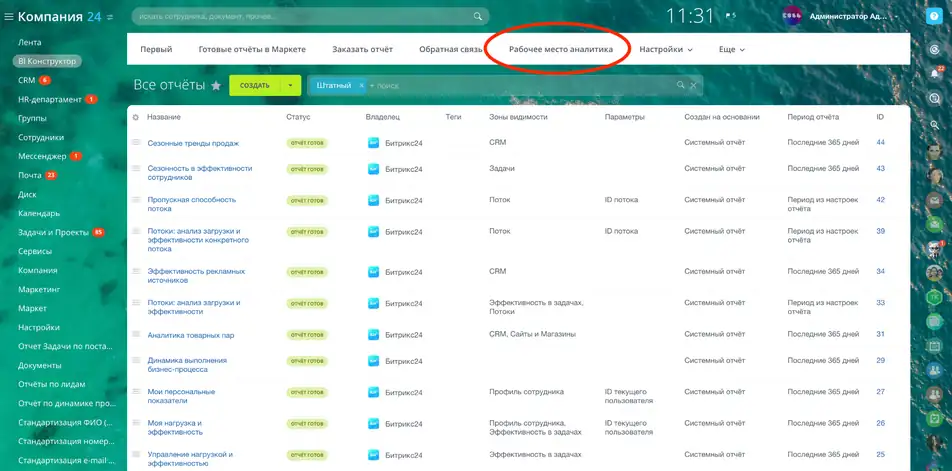Open the right sidebar magnifier search icon

pyautogui.click(x=934, y=124)
